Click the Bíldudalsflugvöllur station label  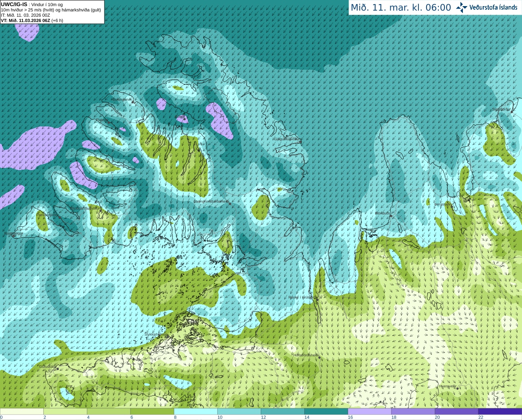coord(85,208)
